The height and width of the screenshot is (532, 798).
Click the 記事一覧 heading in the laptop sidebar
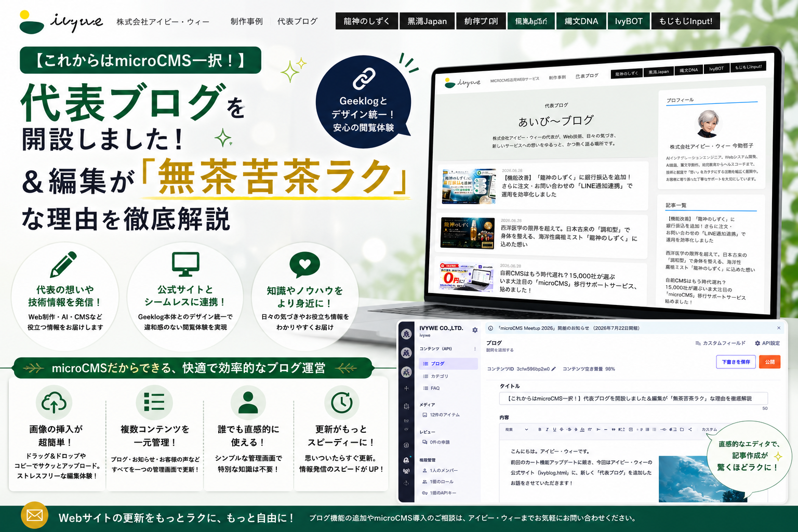point(676,205)
